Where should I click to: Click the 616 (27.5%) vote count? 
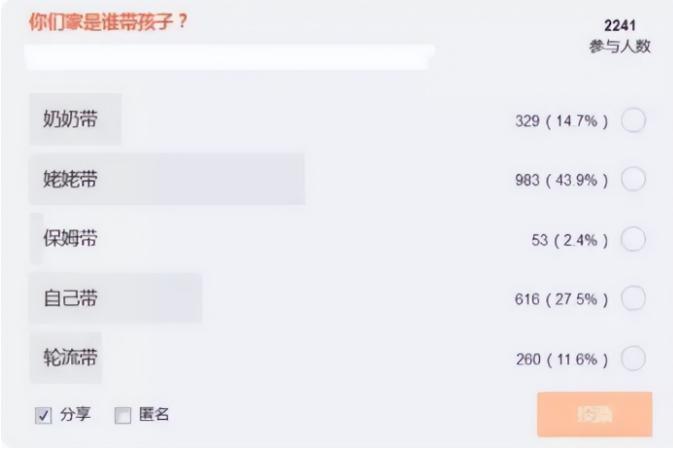pos(561,299)
